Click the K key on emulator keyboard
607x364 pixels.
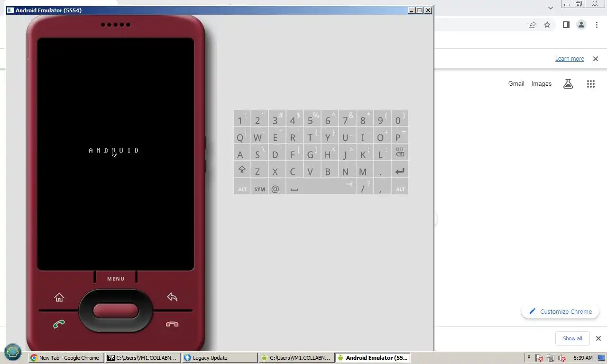[365, 153]
